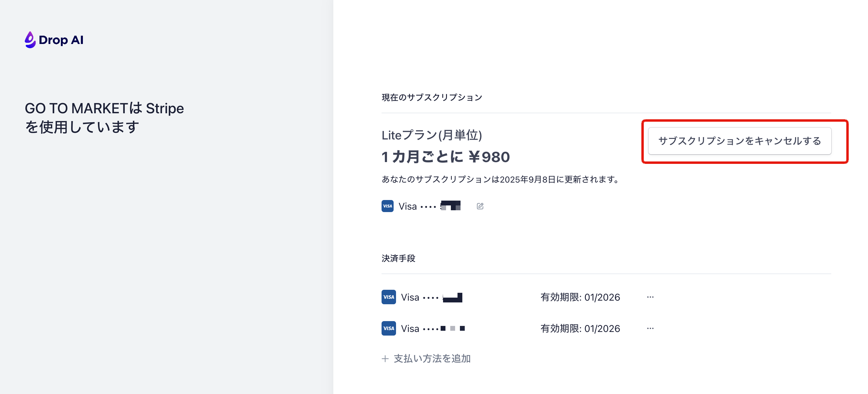Click the Drop AI brand text
This screenshot has width=868, height=394.
(61, 40)
